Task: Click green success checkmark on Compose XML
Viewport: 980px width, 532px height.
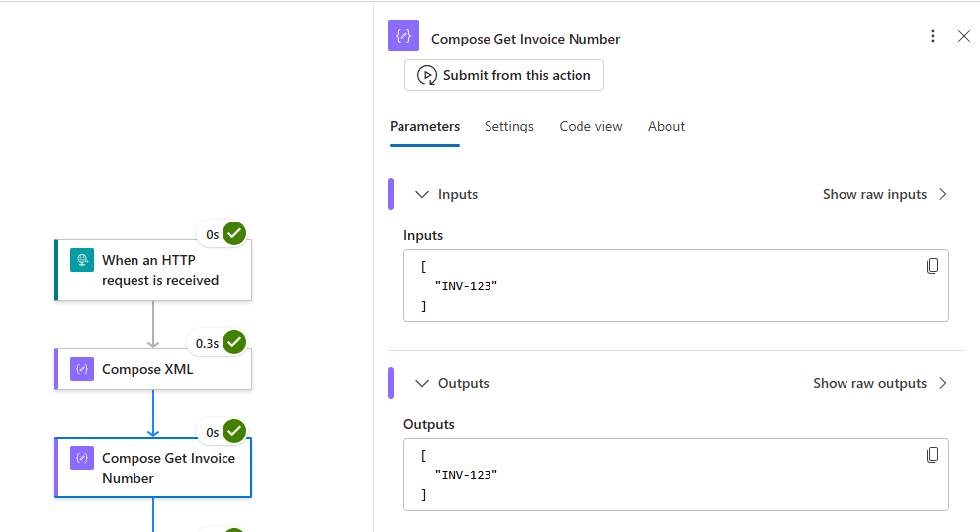Action: [x=234, y=342]
